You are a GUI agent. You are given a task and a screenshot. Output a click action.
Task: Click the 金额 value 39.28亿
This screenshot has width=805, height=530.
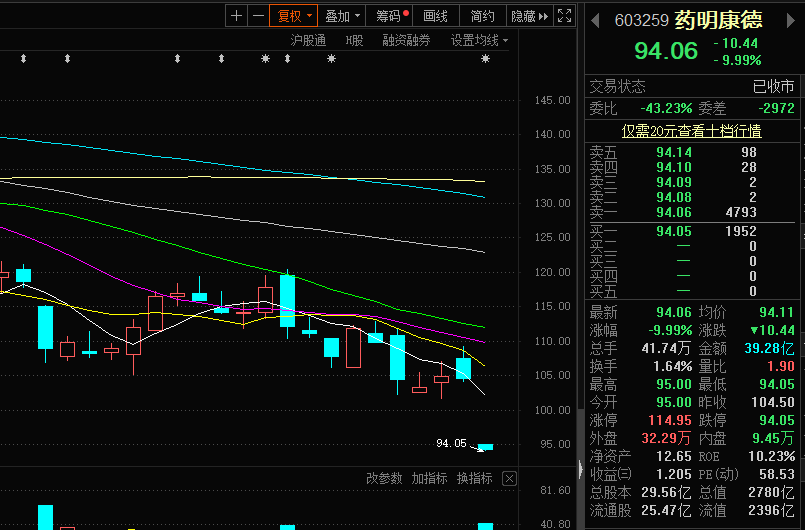[769, 349]
